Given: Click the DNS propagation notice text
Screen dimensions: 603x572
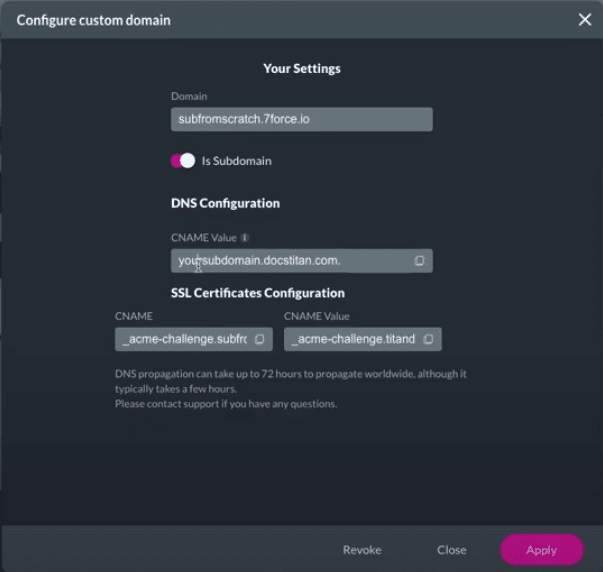Looking at the screenshot, I should coord(290,389).
